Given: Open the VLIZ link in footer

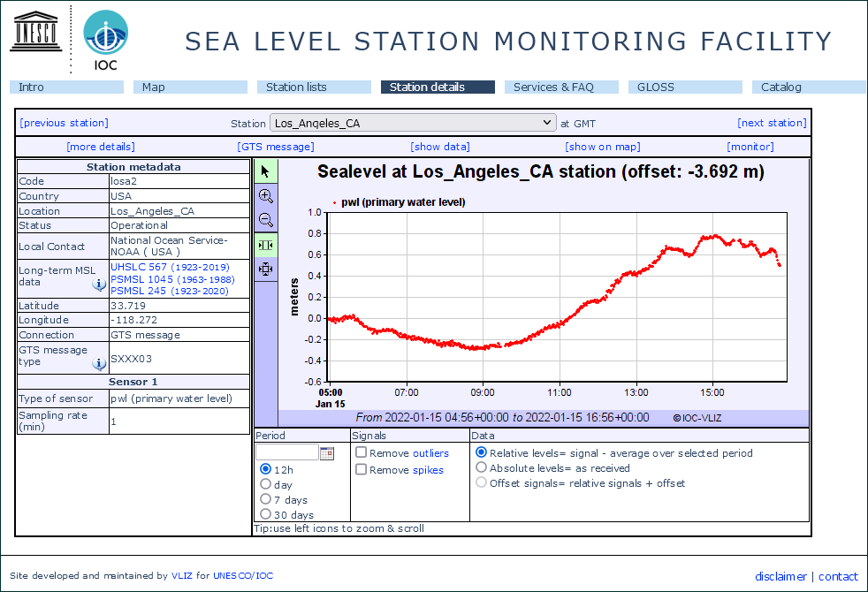Looking at the screenshot, I should [x=182, y=575].
